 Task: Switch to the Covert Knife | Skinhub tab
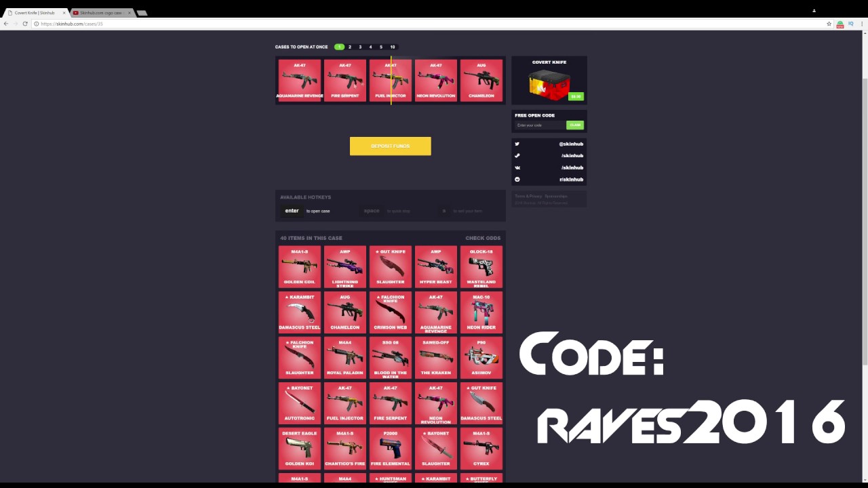pyautogui.click(x=35, y=13)
